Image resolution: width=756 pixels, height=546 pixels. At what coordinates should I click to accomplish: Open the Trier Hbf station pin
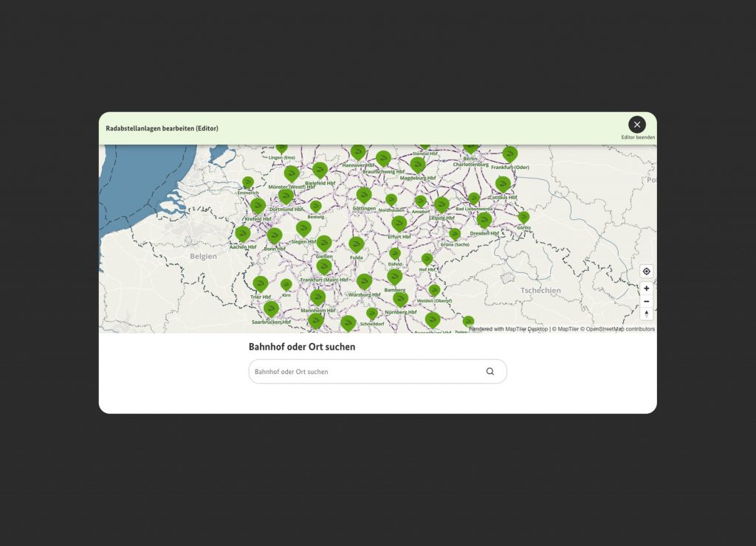pos(260,283)
